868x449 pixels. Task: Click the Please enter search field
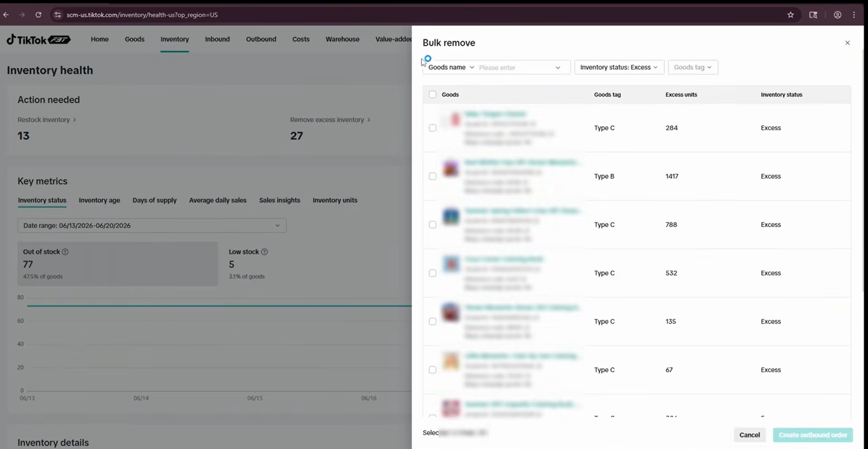pyautogui.click(x=513, y=67)
